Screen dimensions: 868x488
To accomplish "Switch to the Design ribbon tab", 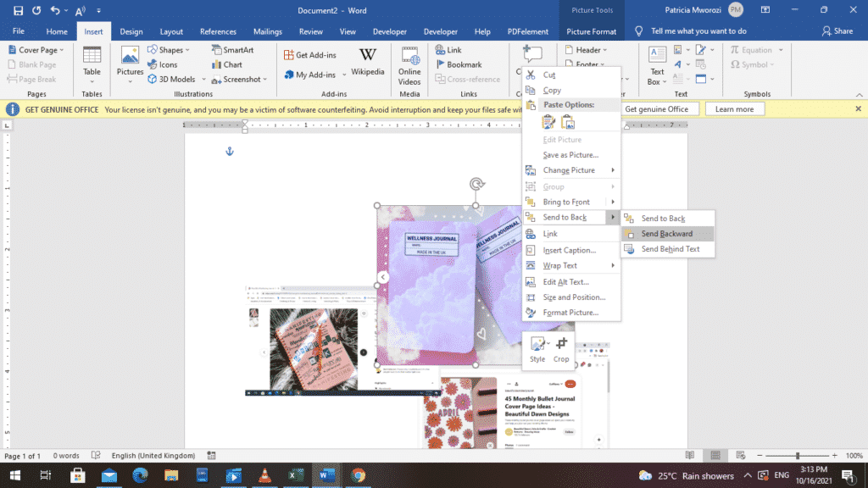I will point(131,30).
